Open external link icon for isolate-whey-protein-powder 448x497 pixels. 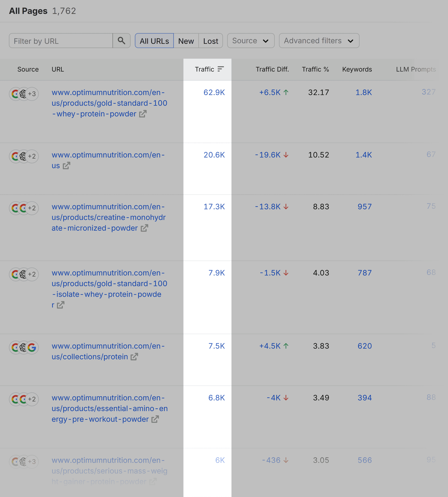[61, 305]
